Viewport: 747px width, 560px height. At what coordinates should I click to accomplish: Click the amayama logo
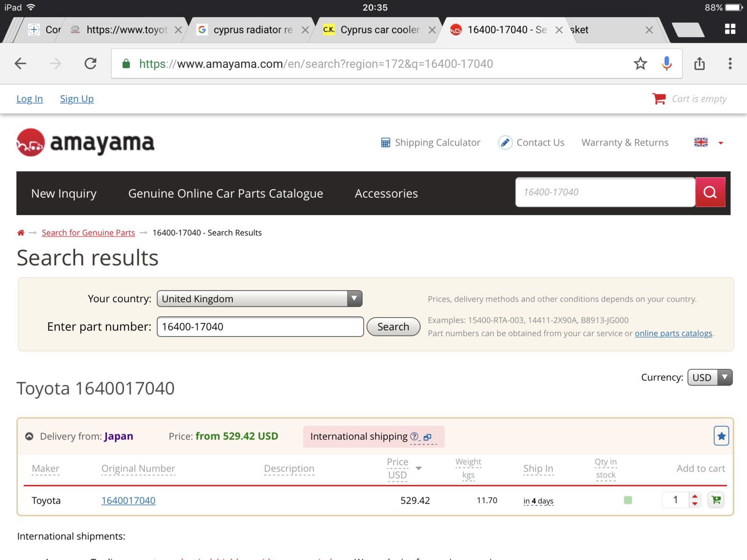coord(85,142)
